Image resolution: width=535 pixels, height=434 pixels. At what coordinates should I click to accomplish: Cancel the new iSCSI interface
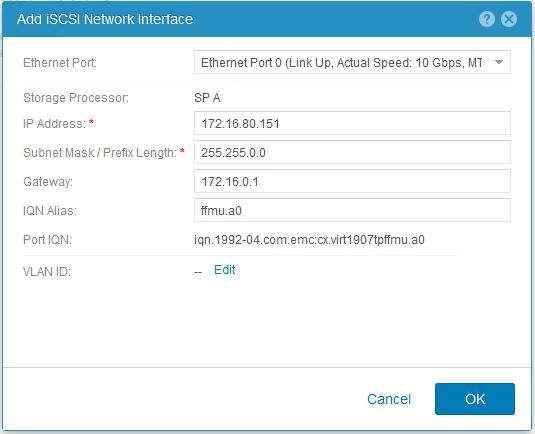389,399
